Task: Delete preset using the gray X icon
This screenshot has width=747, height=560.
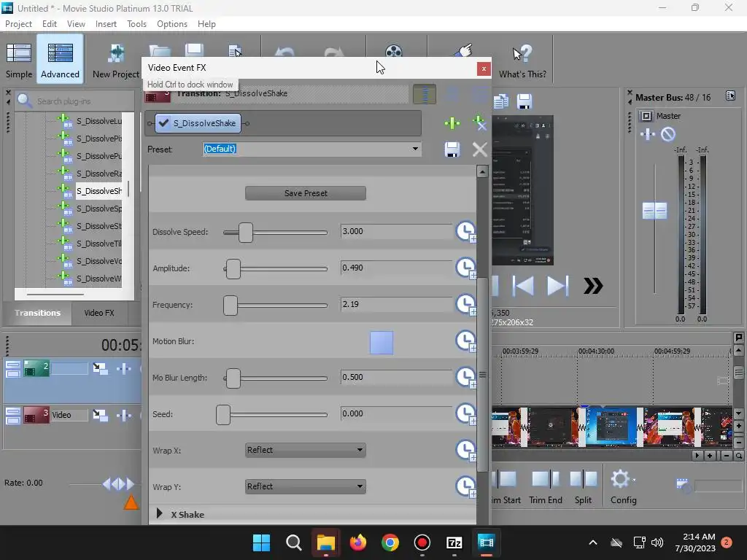Action: coord(479,149)
